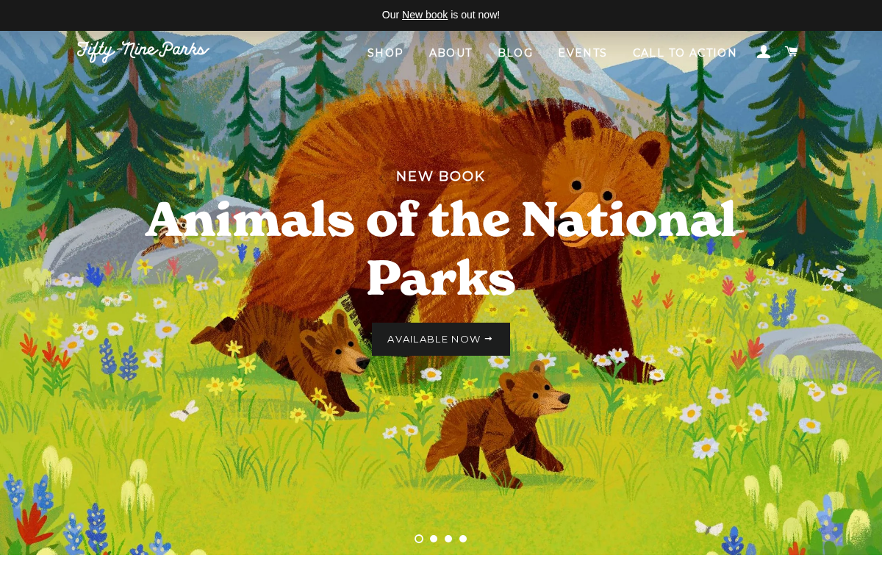Click the right-arrow glyph on the hero button
The height and width of the screenshot is (588, 882).
(x=488, y=338)
